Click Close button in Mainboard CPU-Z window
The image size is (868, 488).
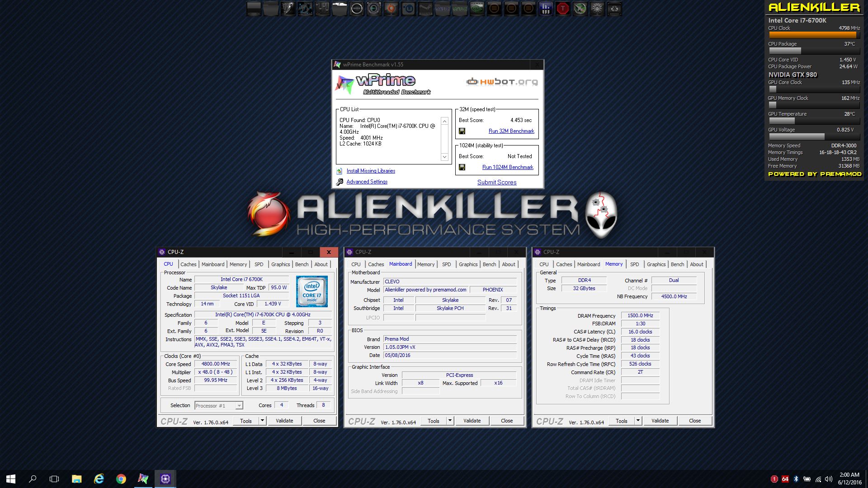pyautogui.click(x=507, y=421)
